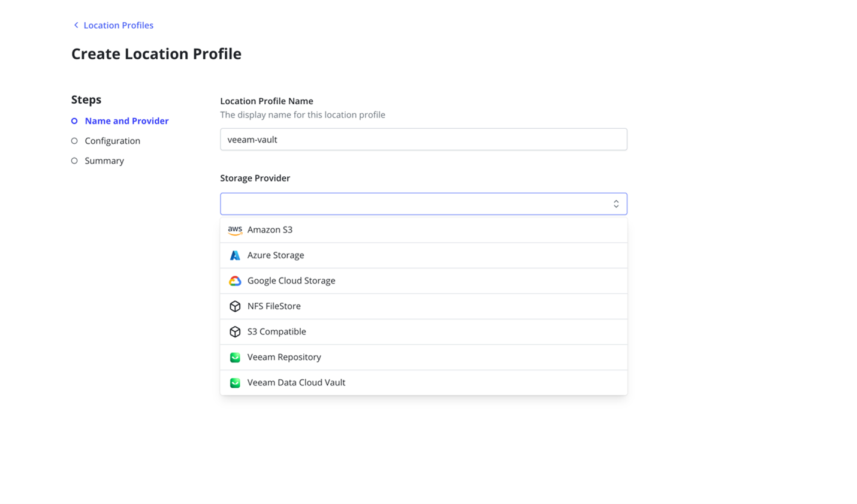Open the Configuration step

112,141
